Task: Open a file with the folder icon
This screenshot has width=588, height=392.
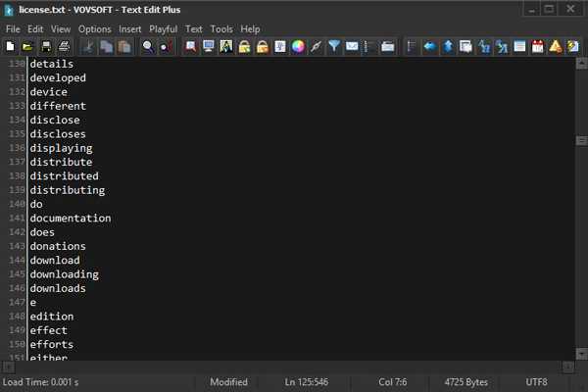Action: [27, 46]
